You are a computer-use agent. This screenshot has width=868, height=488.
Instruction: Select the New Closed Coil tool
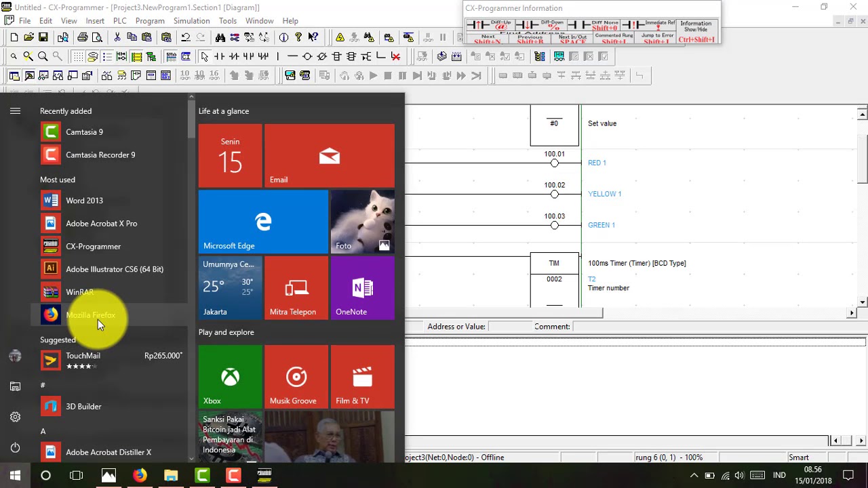point(322,57)
